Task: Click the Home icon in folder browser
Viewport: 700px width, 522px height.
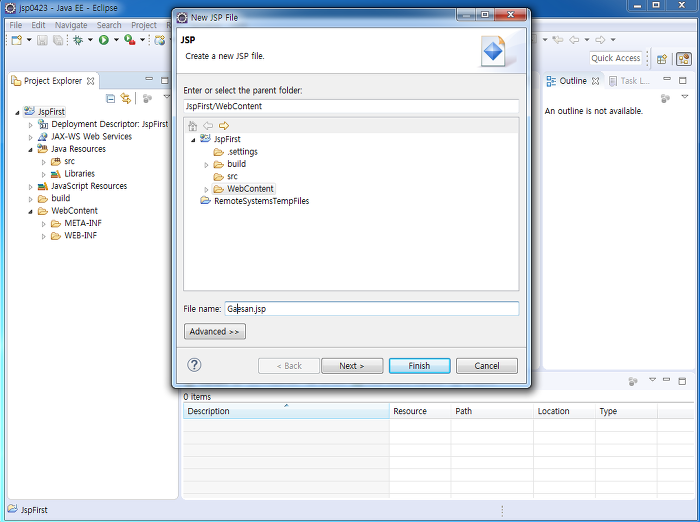Action: coord(192,126)
